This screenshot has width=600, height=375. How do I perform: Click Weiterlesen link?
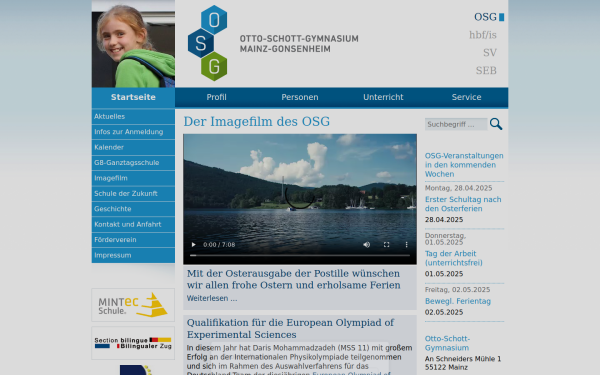(212, 298)
